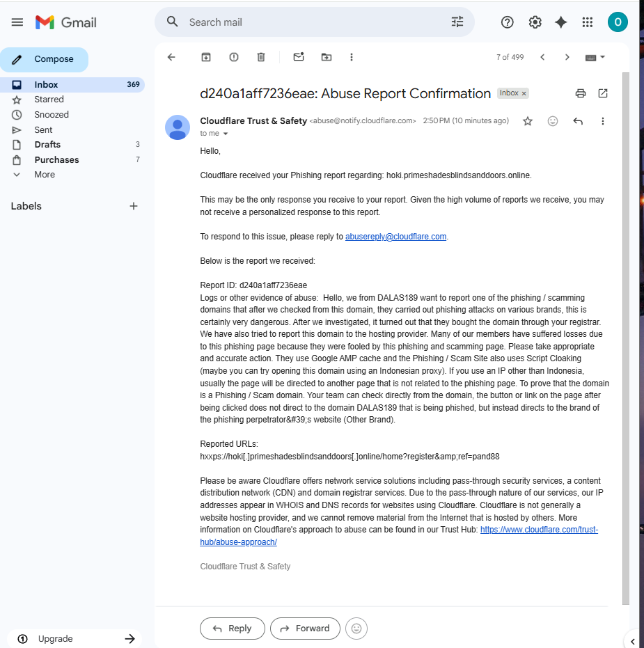644x648 pixels.
Task: Click the emoji button beside Forward
Action: tap(356, 628)
